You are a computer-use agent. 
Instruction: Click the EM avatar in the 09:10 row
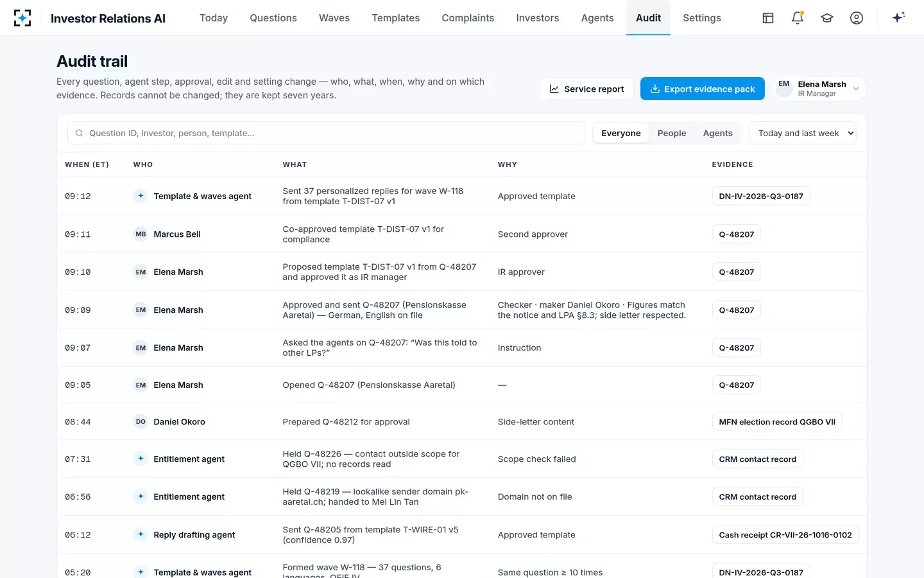click(141, 272)
